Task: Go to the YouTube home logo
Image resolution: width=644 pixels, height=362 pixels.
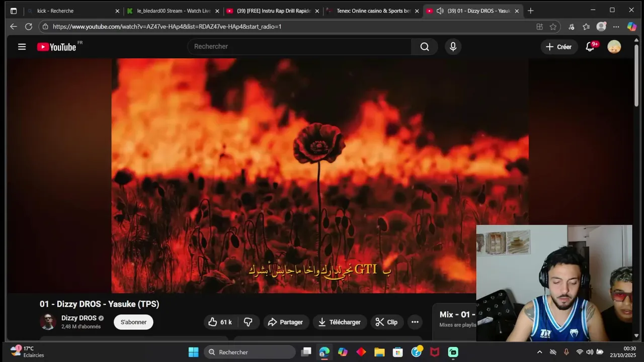Action: [56, 47]
